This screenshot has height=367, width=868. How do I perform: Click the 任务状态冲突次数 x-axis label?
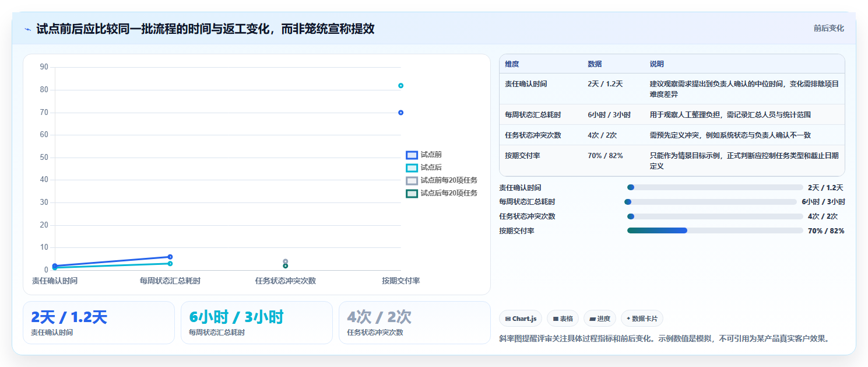tap(286, 281)
